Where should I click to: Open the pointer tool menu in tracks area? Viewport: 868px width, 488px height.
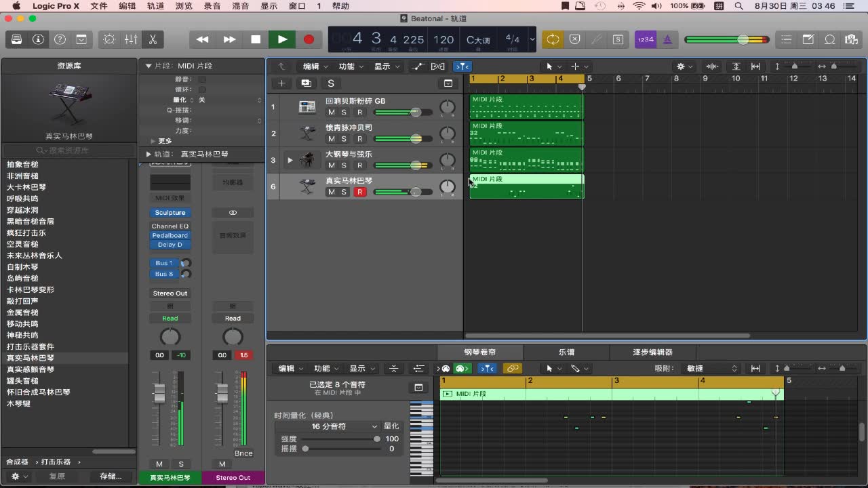(554, 66)
